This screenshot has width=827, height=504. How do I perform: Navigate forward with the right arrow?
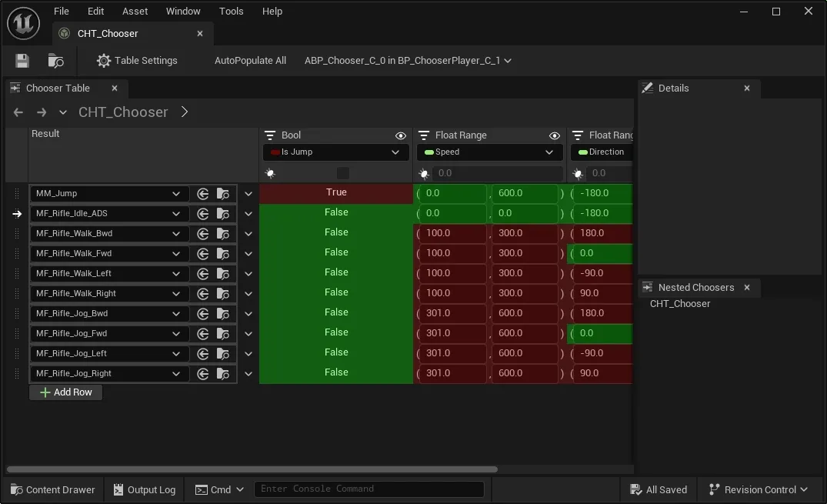pyautogui.click(x=41, y=112)
